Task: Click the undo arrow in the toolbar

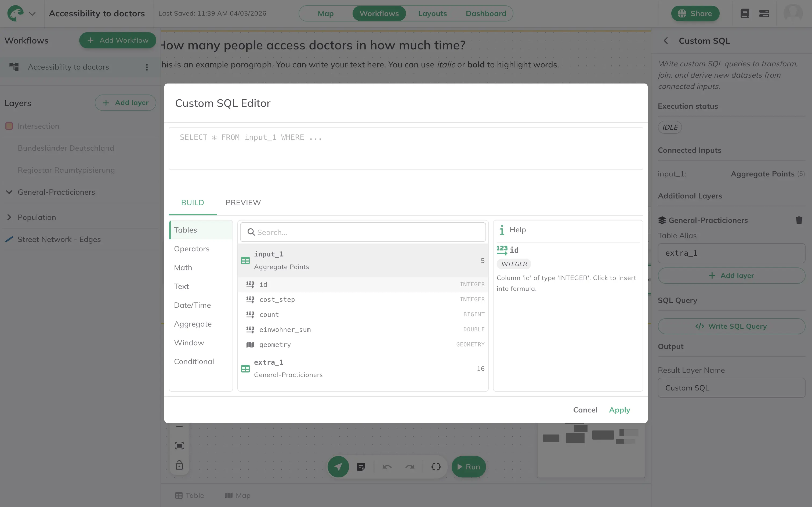Action: pyautogui.click(x=387, y=467)
